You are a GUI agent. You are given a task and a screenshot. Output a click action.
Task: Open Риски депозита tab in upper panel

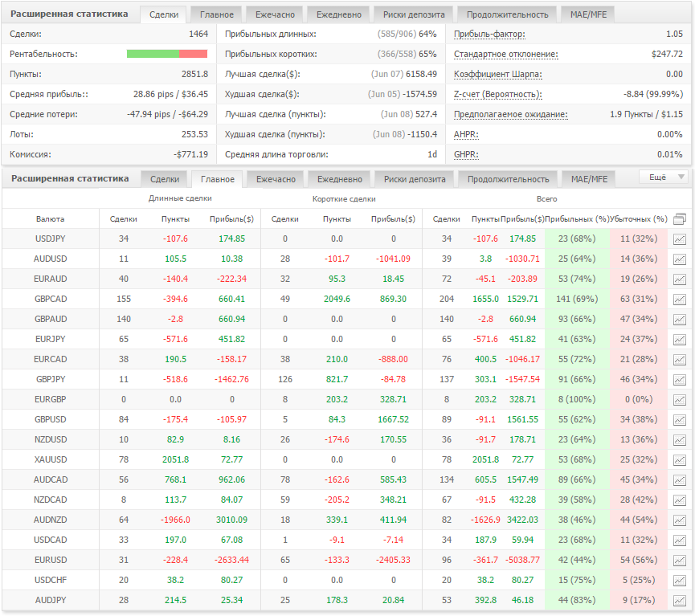(x=414, y=14)
